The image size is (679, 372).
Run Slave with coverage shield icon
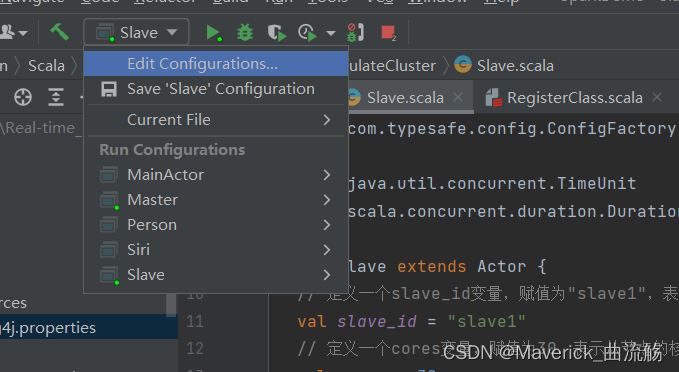click(x=276, y=32)
